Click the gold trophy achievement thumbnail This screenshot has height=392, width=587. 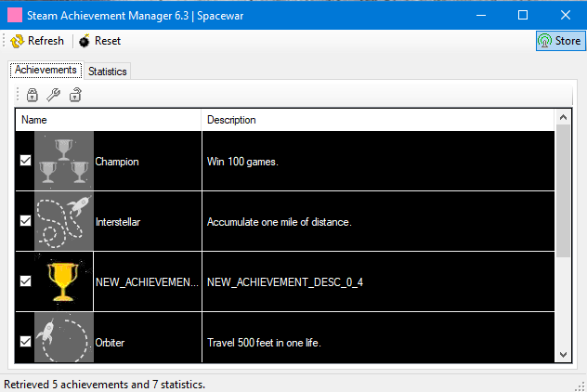point(64,281)
